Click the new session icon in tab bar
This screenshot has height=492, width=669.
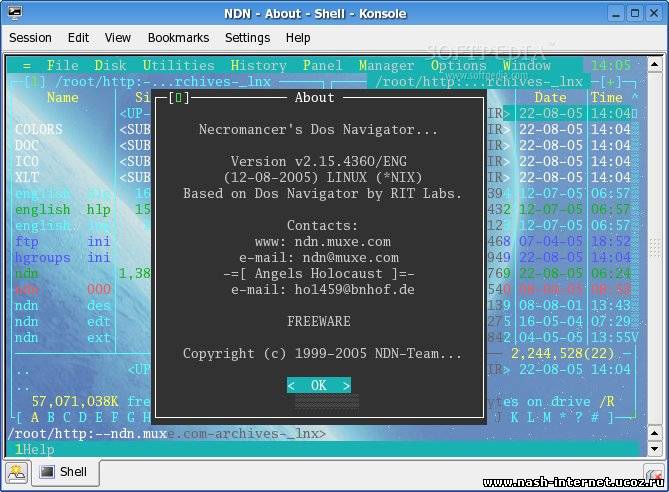[x=17, y=473]
